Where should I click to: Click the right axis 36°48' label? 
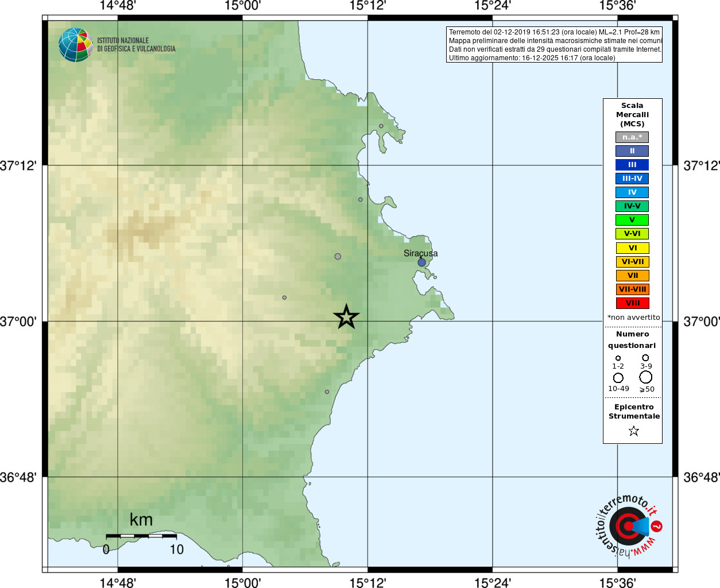click(x=702, y=477)
